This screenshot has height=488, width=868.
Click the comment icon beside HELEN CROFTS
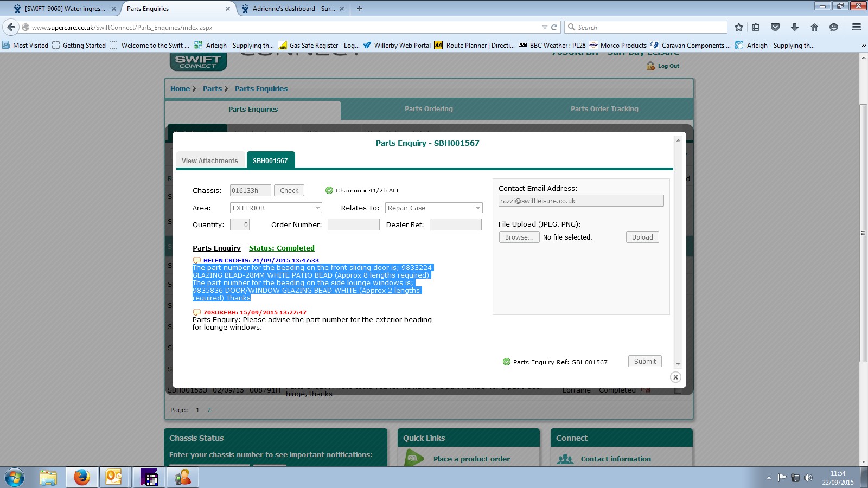[197, 260]
